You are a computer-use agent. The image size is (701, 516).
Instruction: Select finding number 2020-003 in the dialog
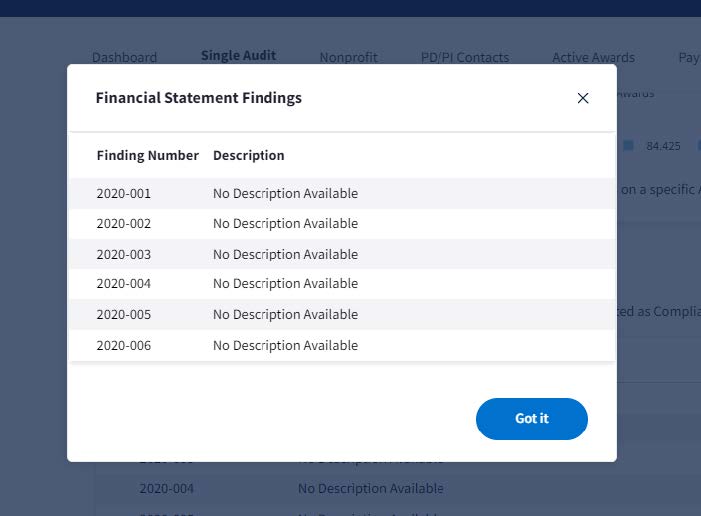coord(124,254)
